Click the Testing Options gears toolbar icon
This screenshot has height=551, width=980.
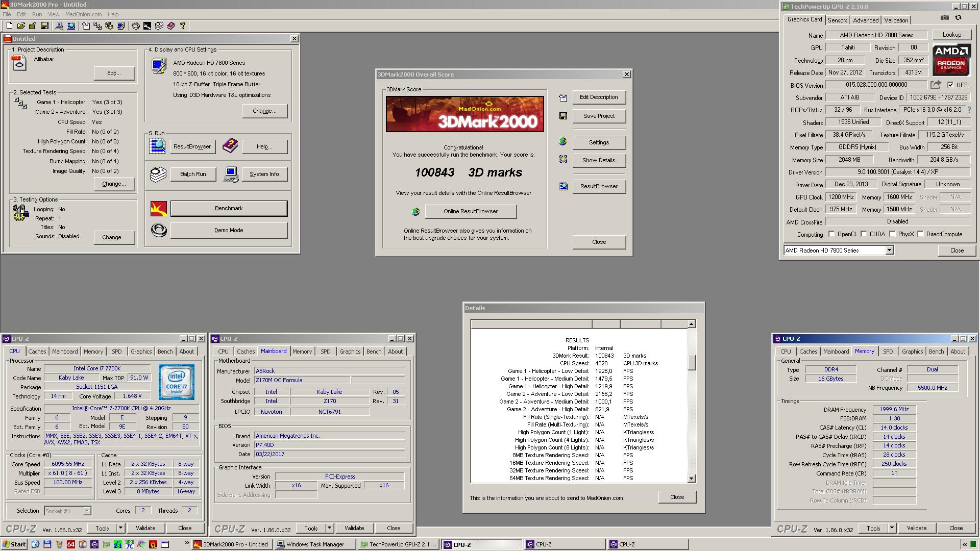click(x=109, y=26)
